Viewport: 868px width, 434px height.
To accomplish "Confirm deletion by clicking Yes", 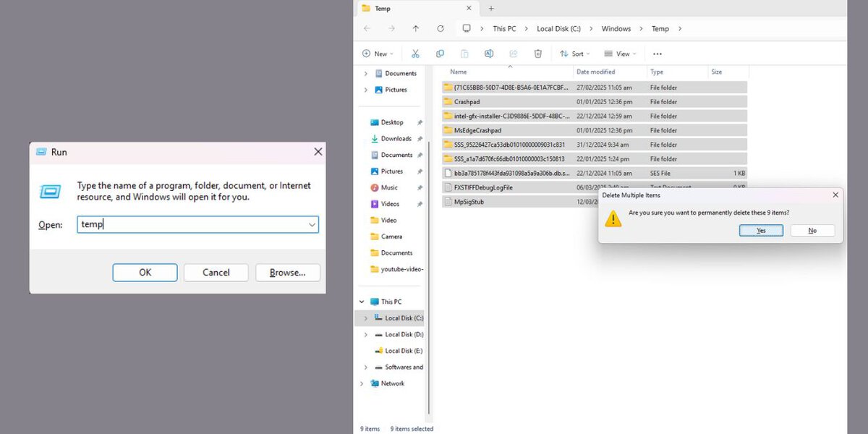I will coord(761,230).
